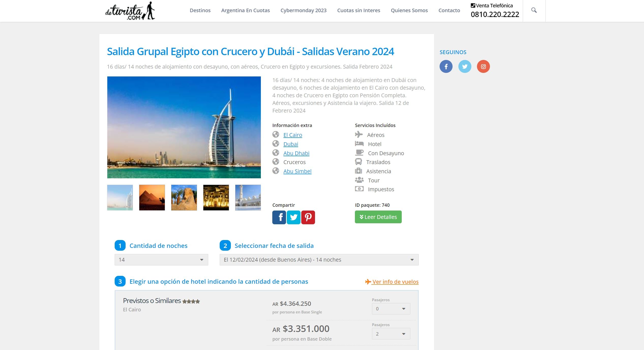
Task: Select the Sphinx thumbnail
Action: pos(184,198)
